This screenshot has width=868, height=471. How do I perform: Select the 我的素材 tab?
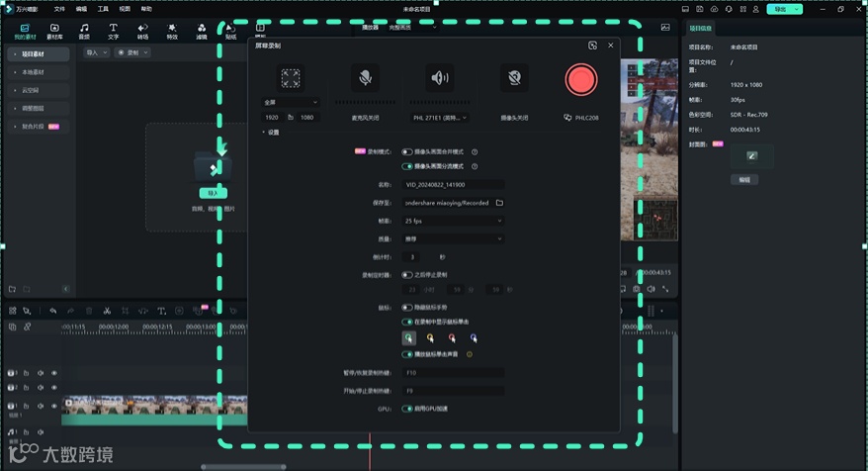pyautogui.click(x=25, y=31)
